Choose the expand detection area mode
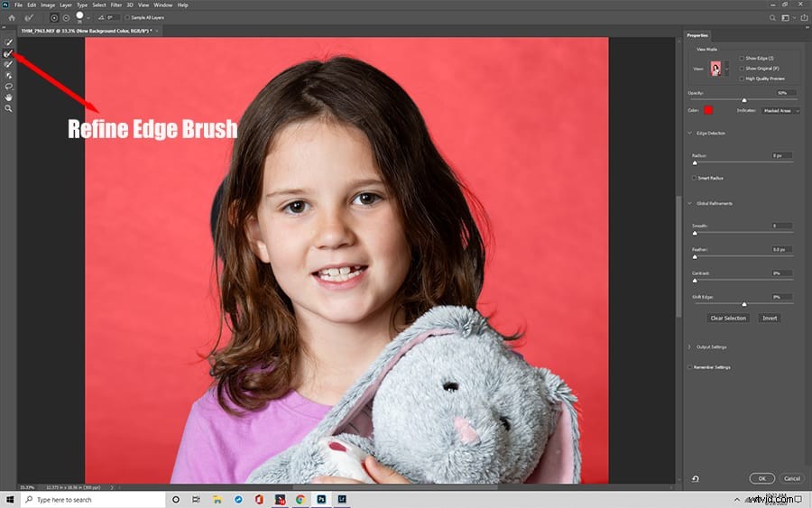Viewport: 812px width, 508px height. [54, 18]
